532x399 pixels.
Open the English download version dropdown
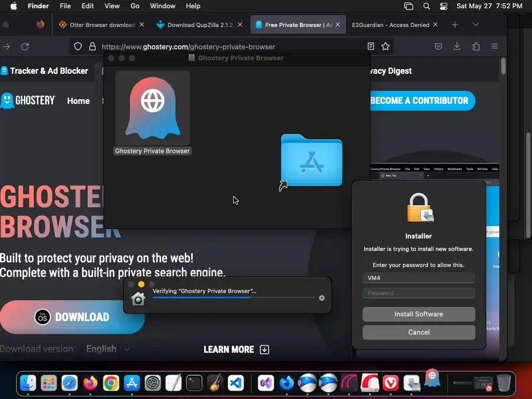point(107,349)
